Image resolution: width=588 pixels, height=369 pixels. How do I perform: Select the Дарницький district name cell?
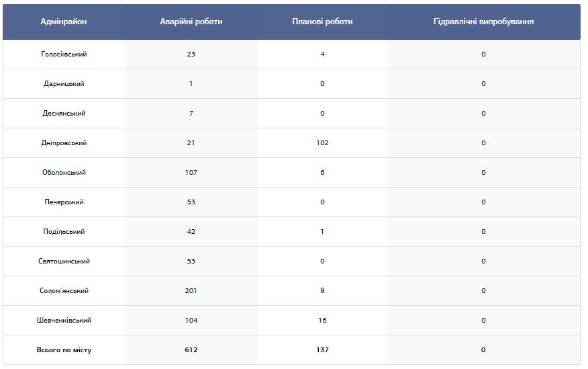coord(64,84)
